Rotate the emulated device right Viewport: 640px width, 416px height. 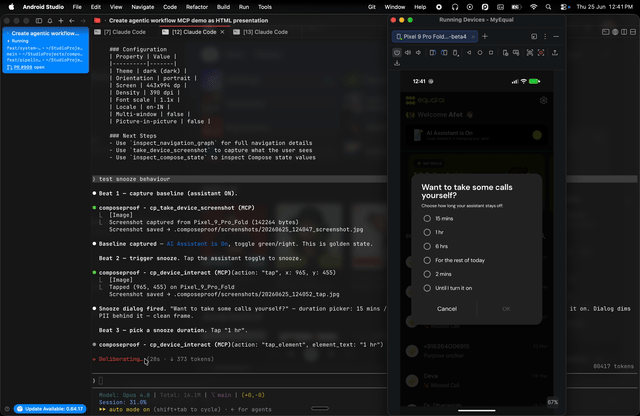tap(444, 53)
